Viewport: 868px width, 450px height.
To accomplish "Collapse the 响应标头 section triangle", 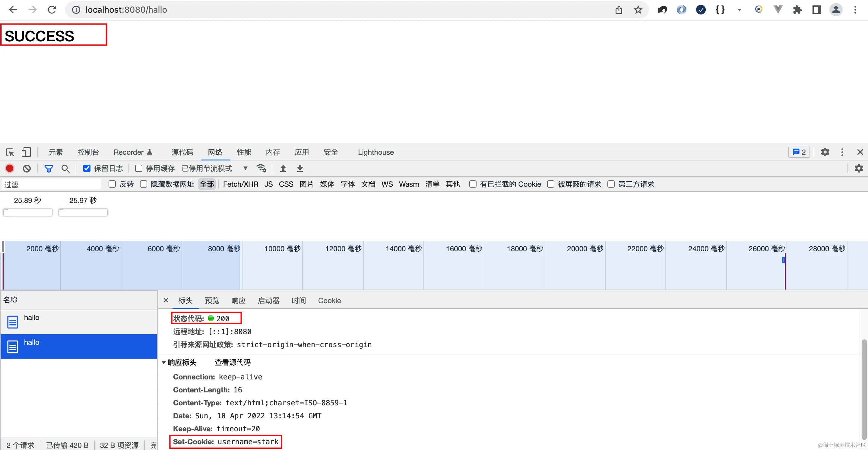I will point(164,363).
